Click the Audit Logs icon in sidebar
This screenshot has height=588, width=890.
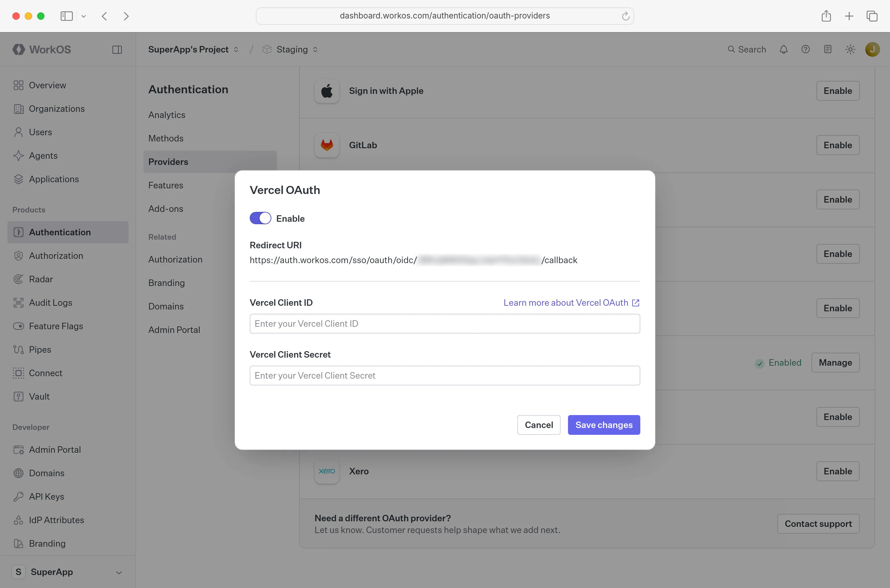click(18, 303)
